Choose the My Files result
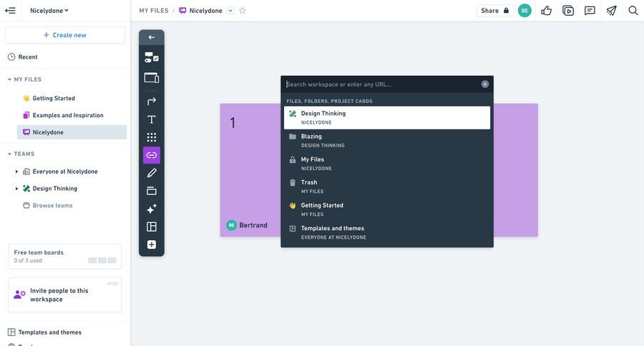Screen dimensions: 644x346 pos(387,164)
